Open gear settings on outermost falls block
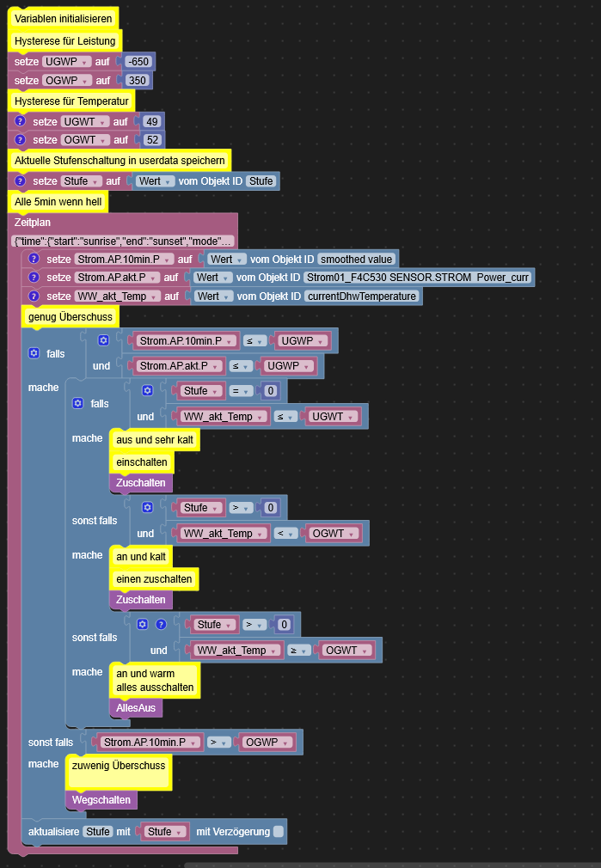Viewport: 601px width, 868px height. click(x=34, y=353)
